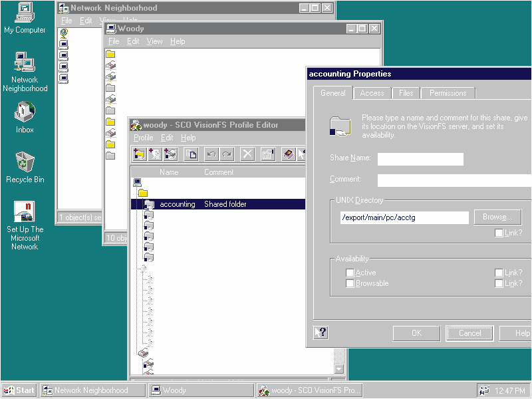Open the Permissions tab
The width and height of the screenshot is (532, 399).
448,93
